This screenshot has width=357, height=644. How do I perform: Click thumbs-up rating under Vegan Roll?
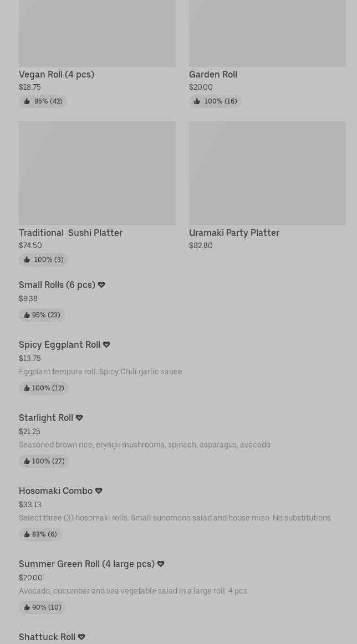[43, 101]
